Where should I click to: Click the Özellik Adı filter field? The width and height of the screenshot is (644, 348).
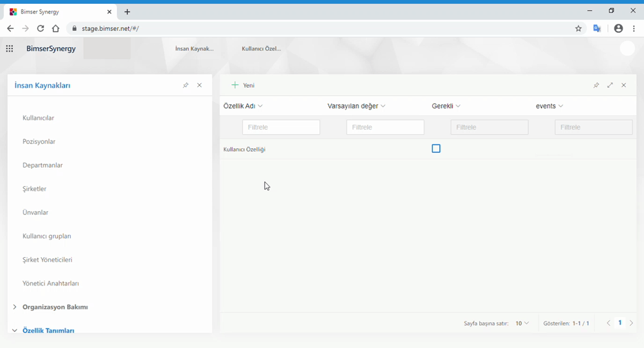[281, 128]
